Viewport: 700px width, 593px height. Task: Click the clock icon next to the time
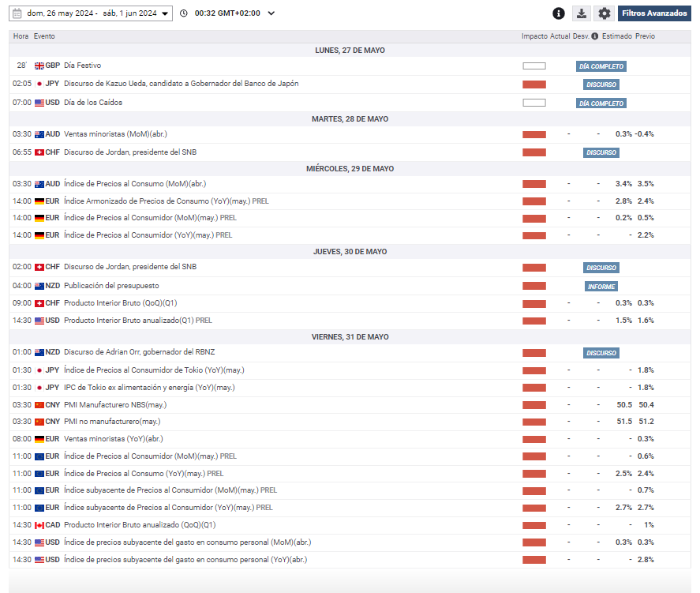(184, 13)
